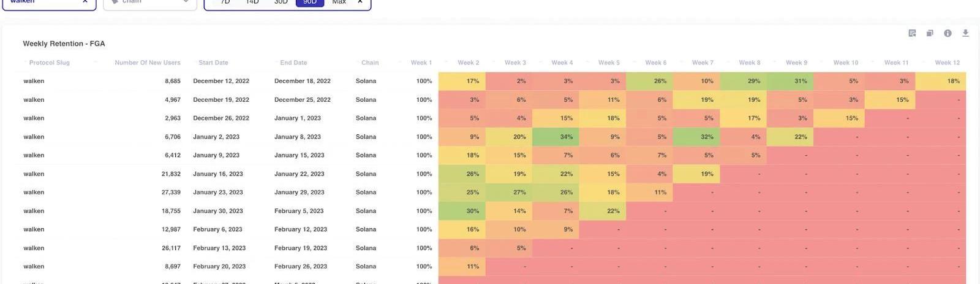This screenshot has width=980, height=284.
Task: Select the 90D time range
Action: tap(310, 2)
